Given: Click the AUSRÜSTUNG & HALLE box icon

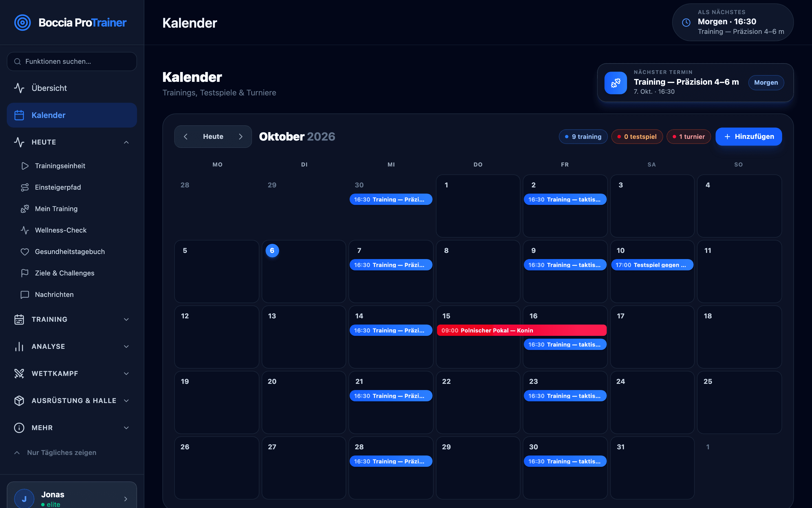Looking at the screenshot, I should point(19,401).
